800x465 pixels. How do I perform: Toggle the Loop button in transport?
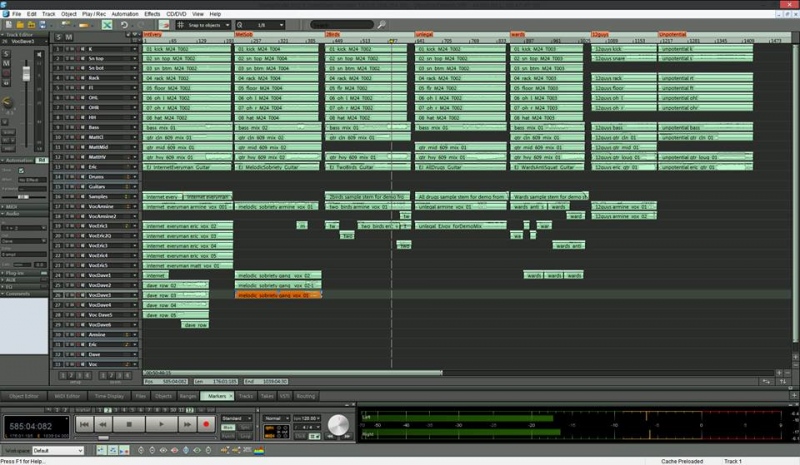246,436
